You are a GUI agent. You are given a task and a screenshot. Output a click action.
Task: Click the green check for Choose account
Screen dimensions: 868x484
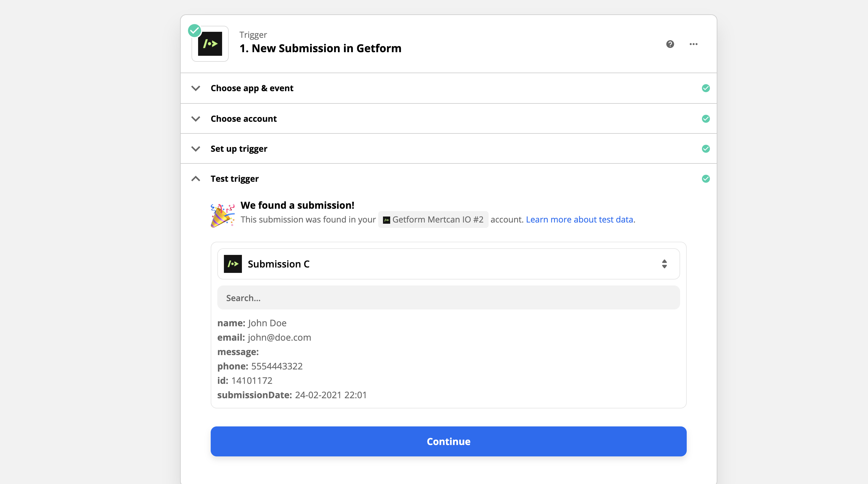pos(706,119)
